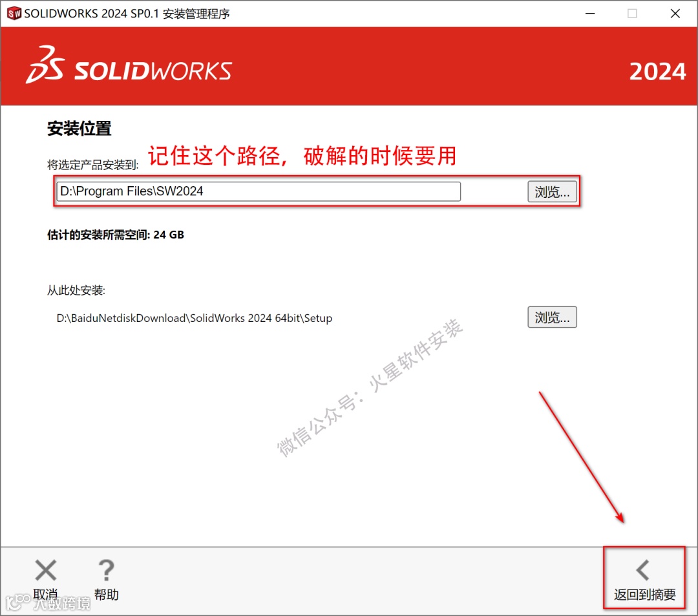Maximize the installation manager window
Screen dimensions: 698x616
(632, 14)
